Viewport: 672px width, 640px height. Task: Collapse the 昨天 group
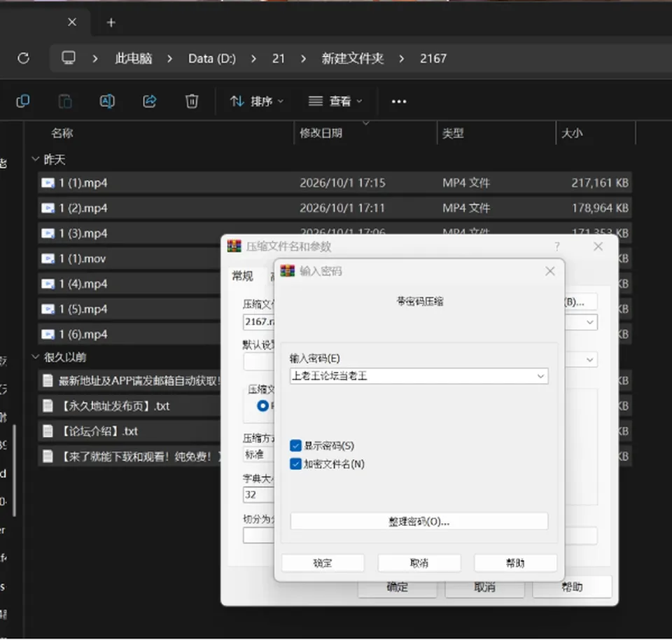point(36,160)
